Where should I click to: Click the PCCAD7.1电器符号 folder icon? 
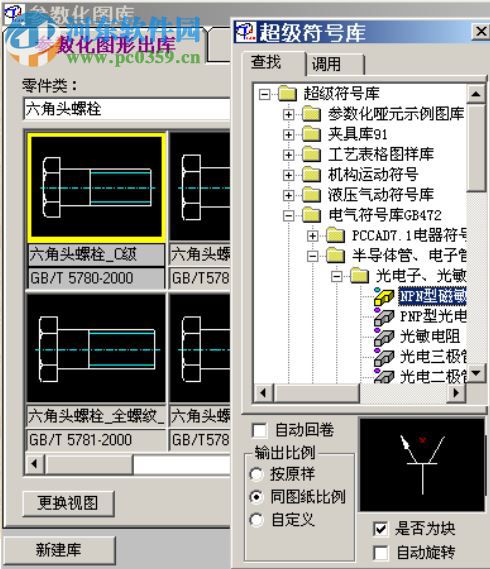tap(335, 236)
